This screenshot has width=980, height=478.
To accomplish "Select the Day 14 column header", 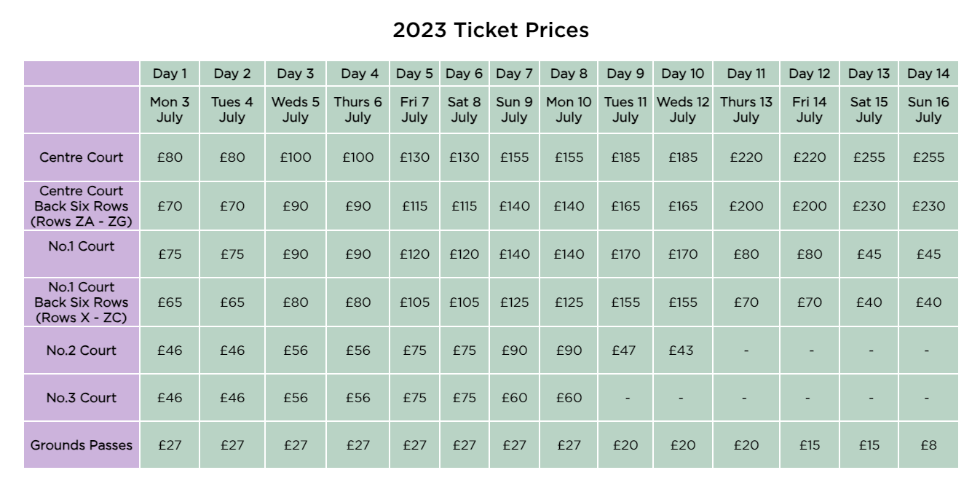I will tap(928, 74).
